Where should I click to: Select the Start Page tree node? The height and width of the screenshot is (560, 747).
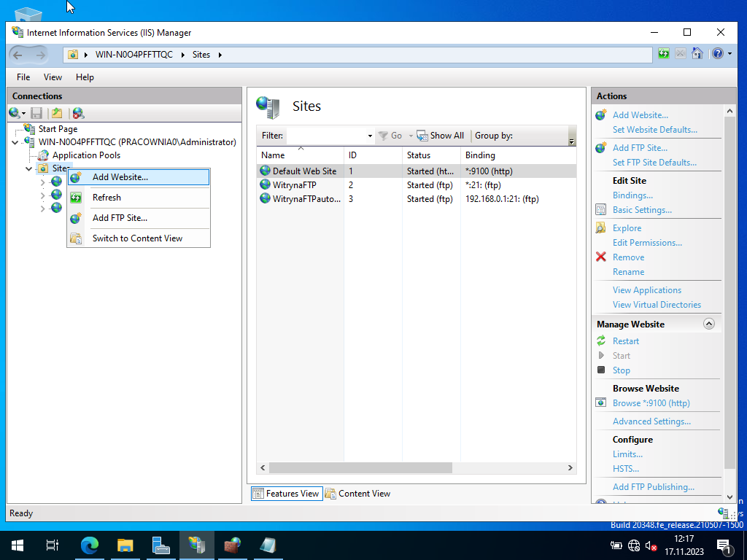tap(58, 129)
